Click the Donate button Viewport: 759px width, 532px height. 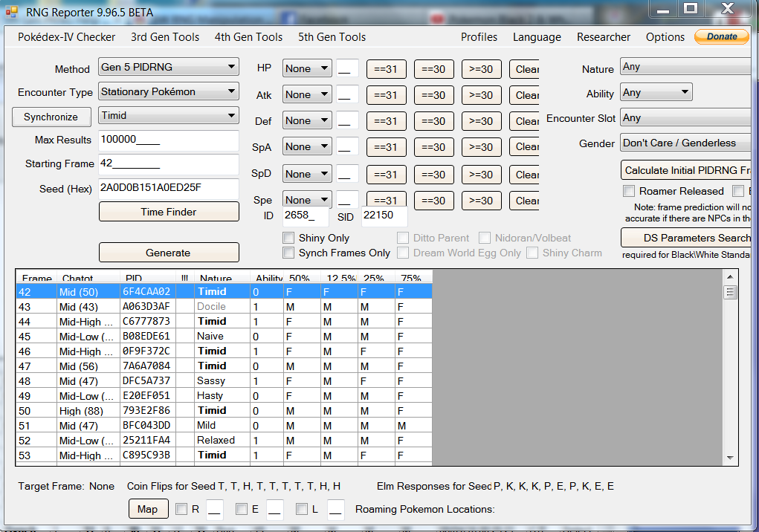click(x=721, y=36)
